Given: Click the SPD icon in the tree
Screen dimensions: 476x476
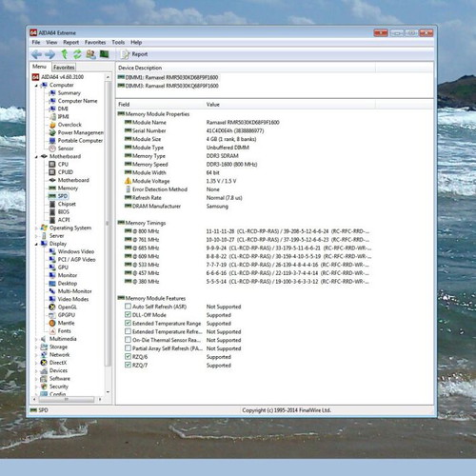Looking at the screenshot, I should point(52,196).
